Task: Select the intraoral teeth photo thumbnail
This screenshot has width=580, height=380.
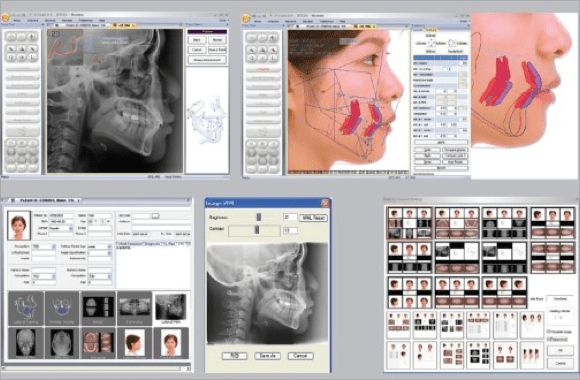Action: point(98,343)
